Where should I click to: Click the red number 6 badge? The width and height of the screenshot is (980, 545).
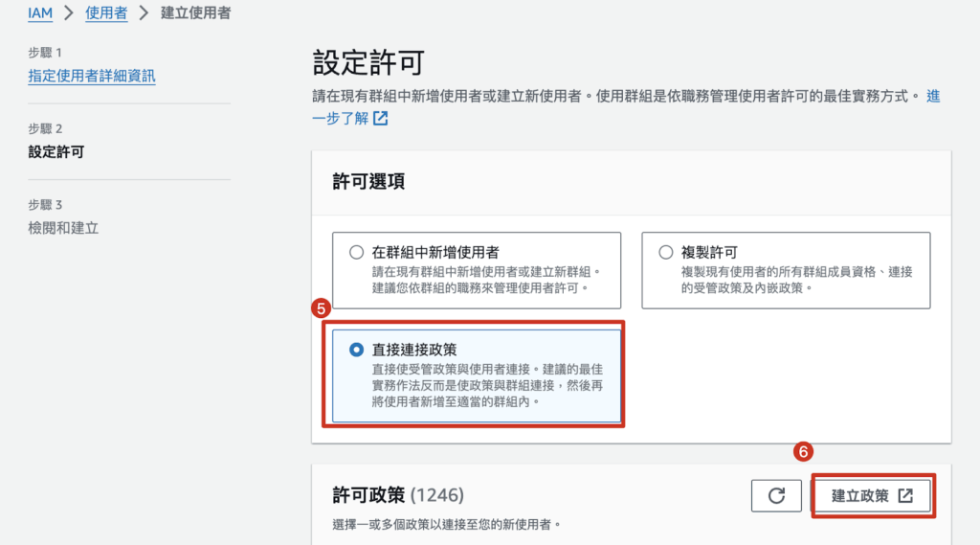click(803, 451)
